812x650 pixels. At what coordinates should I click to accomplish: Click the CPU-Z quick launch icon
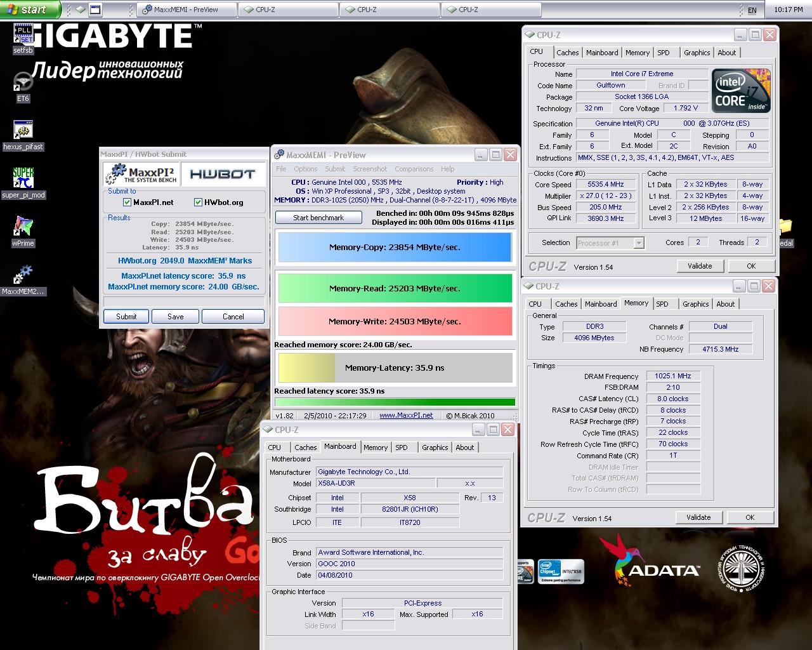pyautogui.click(x=80, y=10)
